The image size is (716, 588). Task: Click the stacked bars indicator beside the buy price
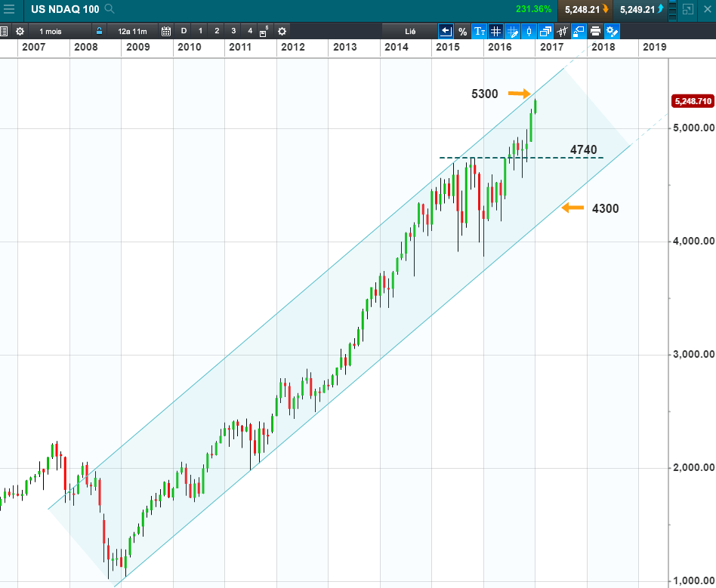[672, 9]
